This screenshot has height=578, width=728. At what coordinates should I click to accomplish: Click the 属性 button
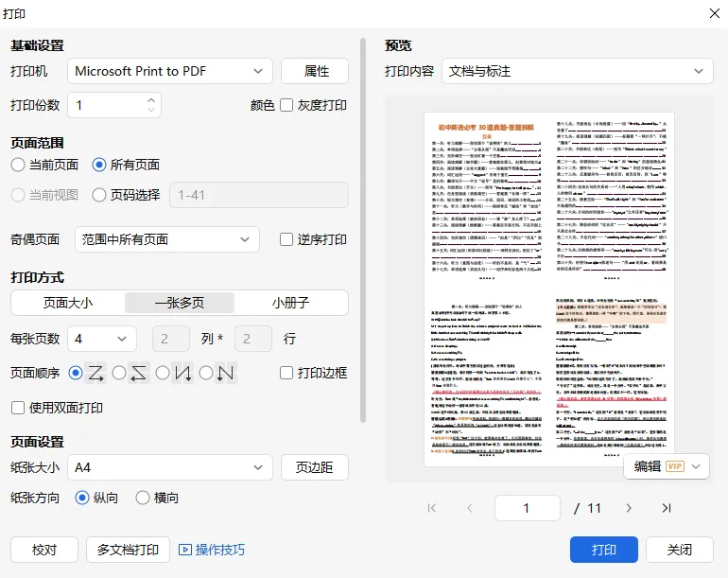315,71
